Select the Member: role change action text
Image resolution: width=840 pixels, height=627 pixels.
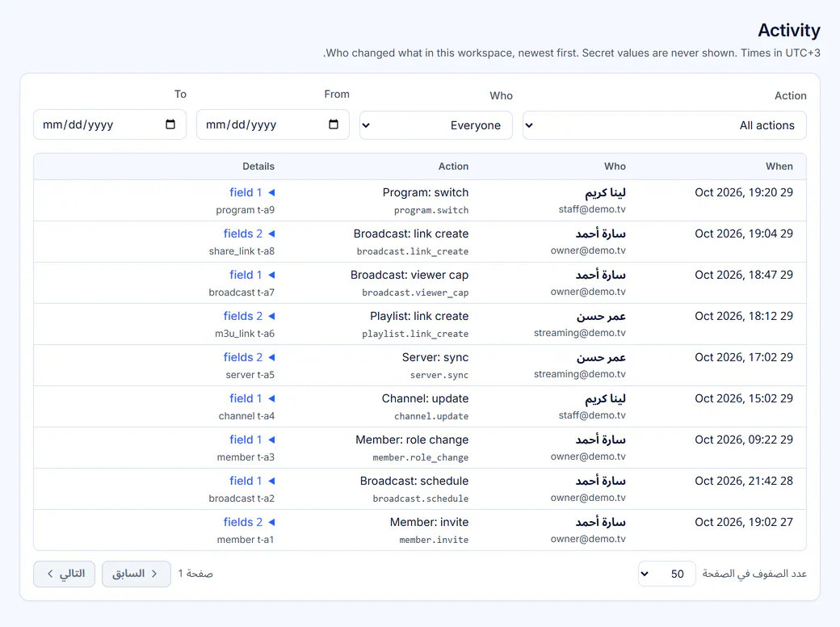pyautogui.click(x=412, y=440)
